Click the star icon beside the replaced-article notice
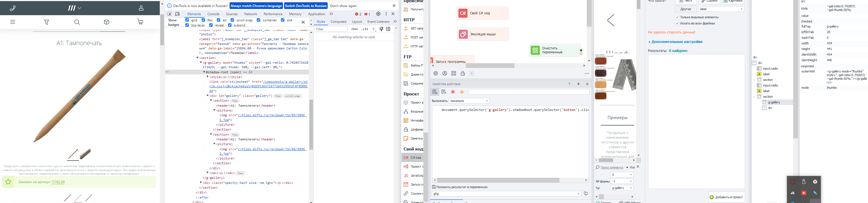The image size is (868, 203). [x=8, y=182]
